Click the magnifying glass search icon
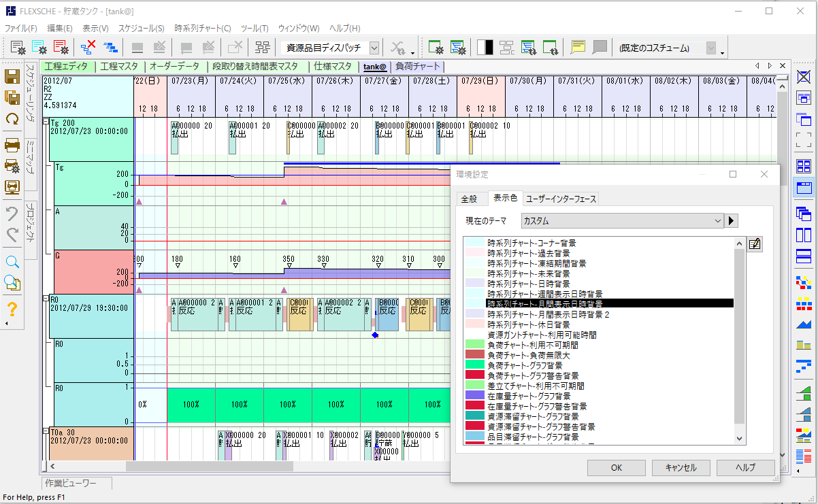This screenshot has height=504, width=818. pyautogui.click(x=12, y=262)
